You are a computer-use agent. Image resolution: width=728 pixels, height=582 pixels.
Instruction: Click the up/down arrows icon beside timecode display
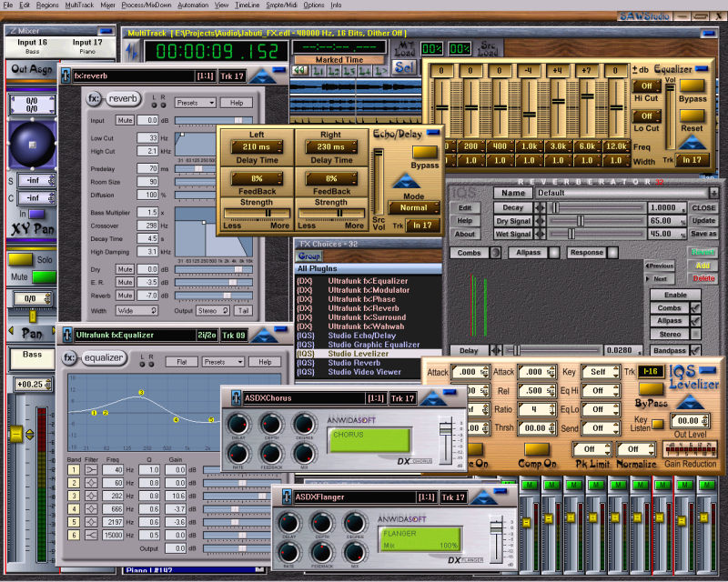(131, 51)
